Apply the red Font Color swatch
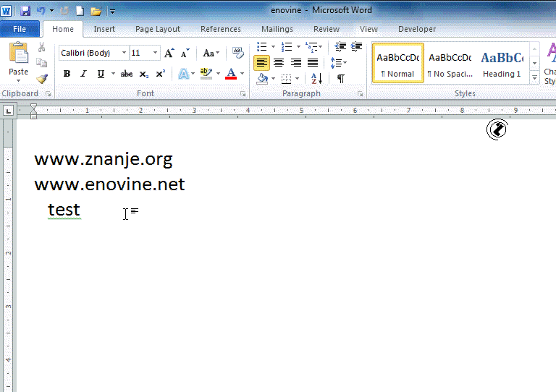Image resolution: width=556 pixels, height=392 pixels. point(230,74)
